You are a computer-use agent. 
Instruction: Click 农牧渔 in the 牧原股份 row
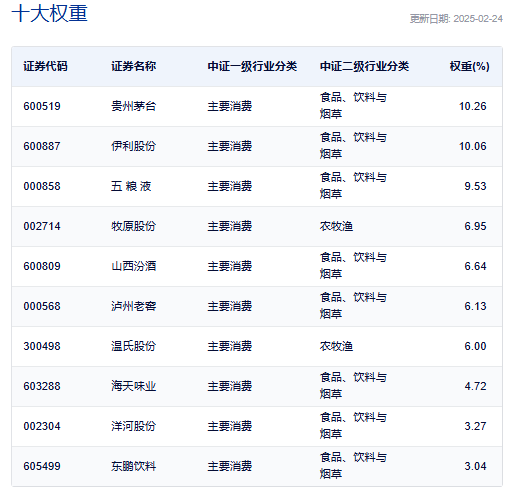pyautogui.click(x=336, y=226)
